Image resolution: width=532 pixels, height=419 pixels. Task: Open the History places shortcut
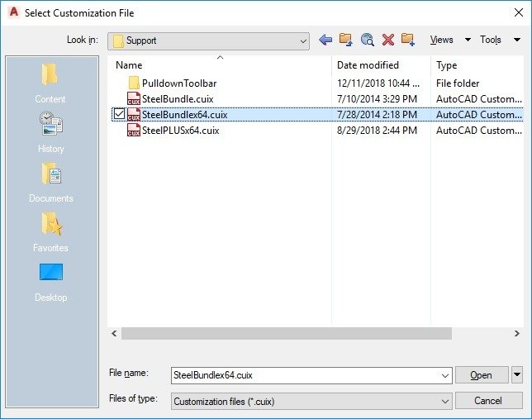(x=51, y=132)
